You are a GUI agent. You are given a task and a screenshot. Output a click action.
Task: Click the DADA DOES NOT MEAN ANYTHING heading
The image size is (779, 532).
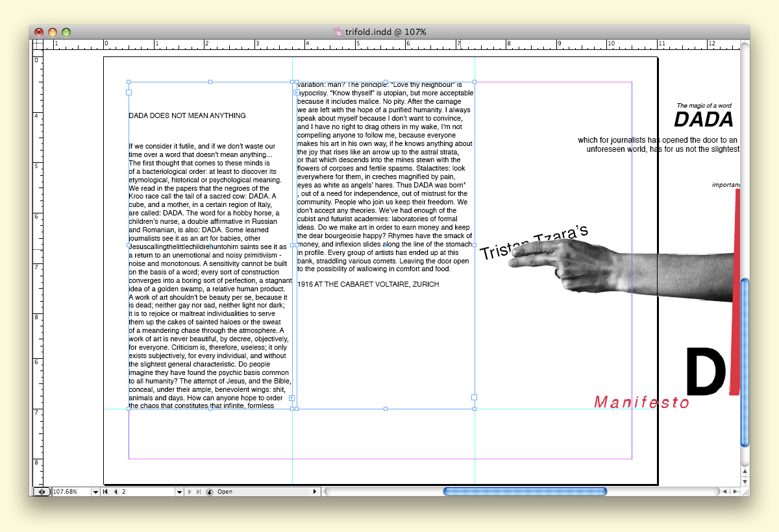(x=187, y=116)
